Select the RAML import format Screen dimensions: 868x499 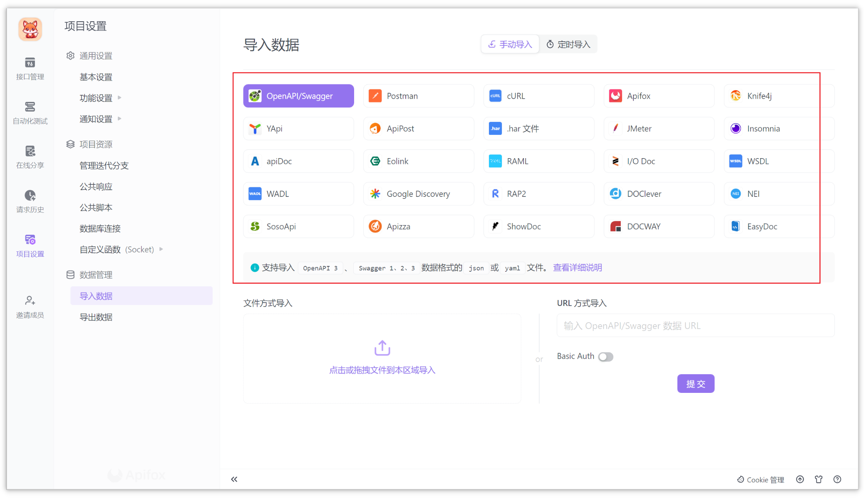pyautogui.click(x=539, y=161)
